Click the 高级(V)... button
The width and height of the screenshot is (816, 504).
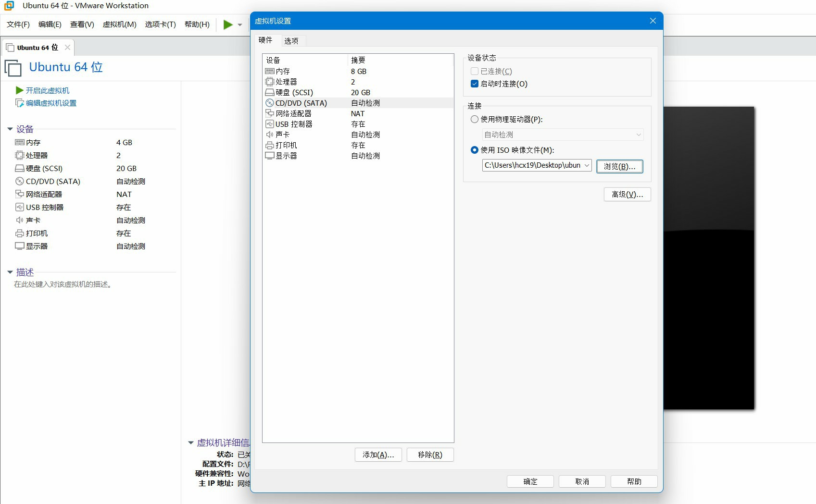pos(628,194)
